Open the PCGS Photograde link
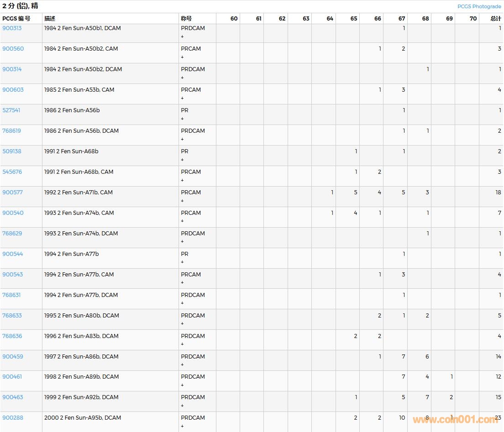 (479, 6)
